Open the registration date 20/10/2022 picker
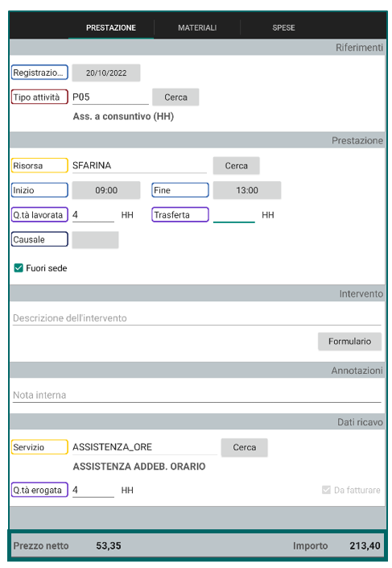392x568 pixels. (x=106, y=73)
